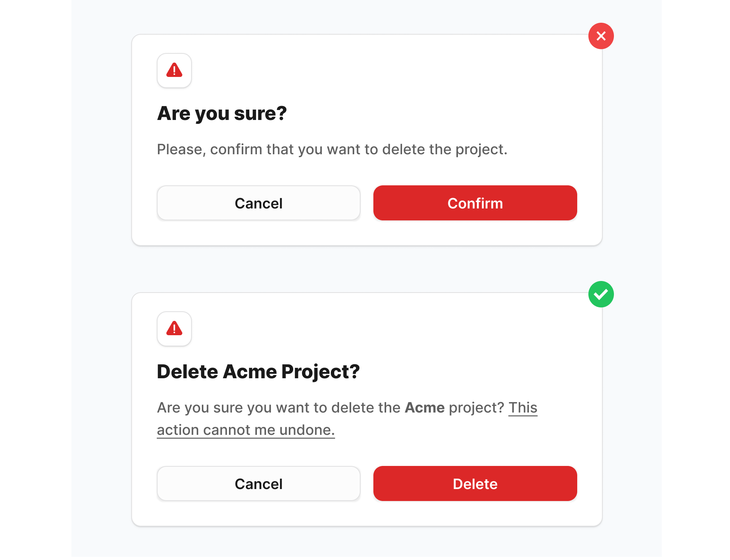730x560 pixels.
Task: Click the warning triangle icon in Delete Acme dialog
Action: [174, 329]
